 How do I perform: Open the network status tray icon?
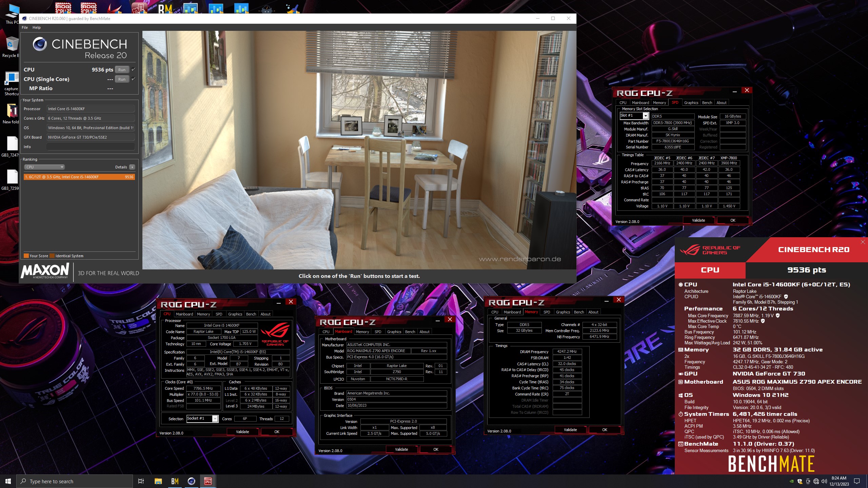tap(816, 481)
